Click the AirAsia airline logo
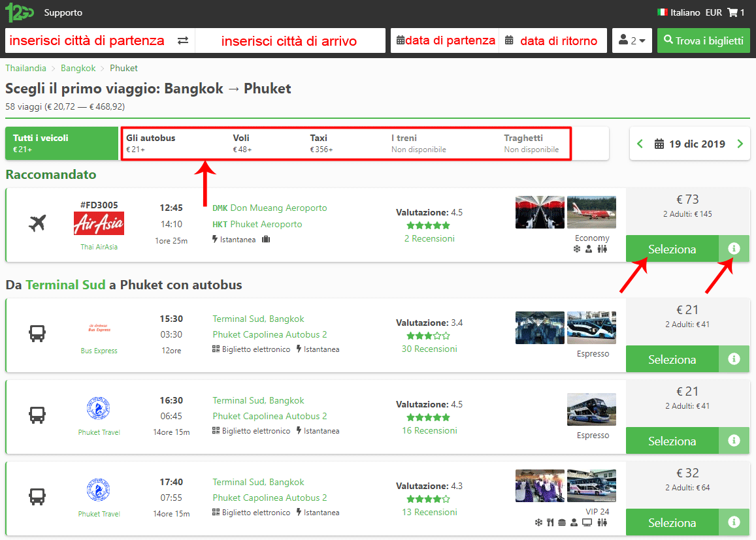 [x=99, y=223]
